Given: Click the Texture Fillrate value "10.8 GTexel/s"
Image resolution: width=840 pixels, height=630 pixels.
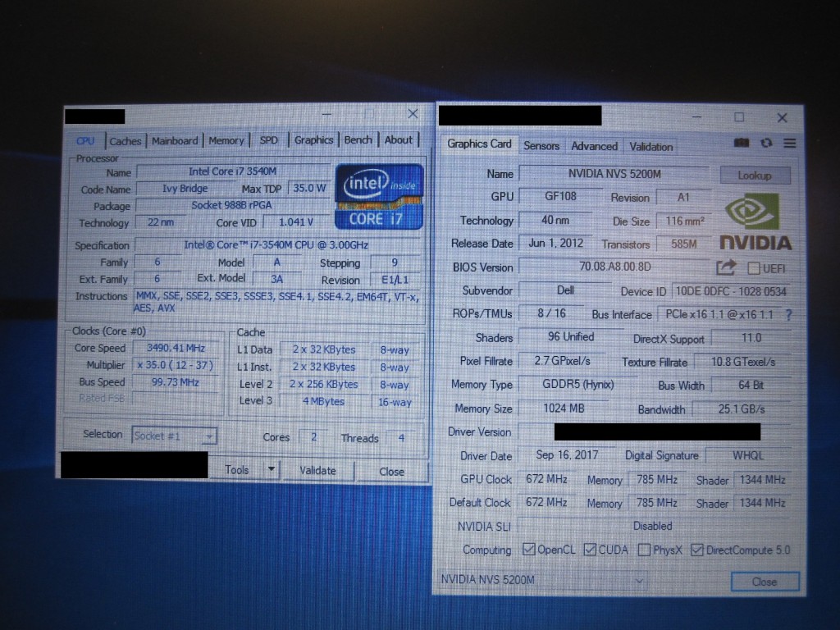Looking at the screenshot, I should click(x=743, y=362).
